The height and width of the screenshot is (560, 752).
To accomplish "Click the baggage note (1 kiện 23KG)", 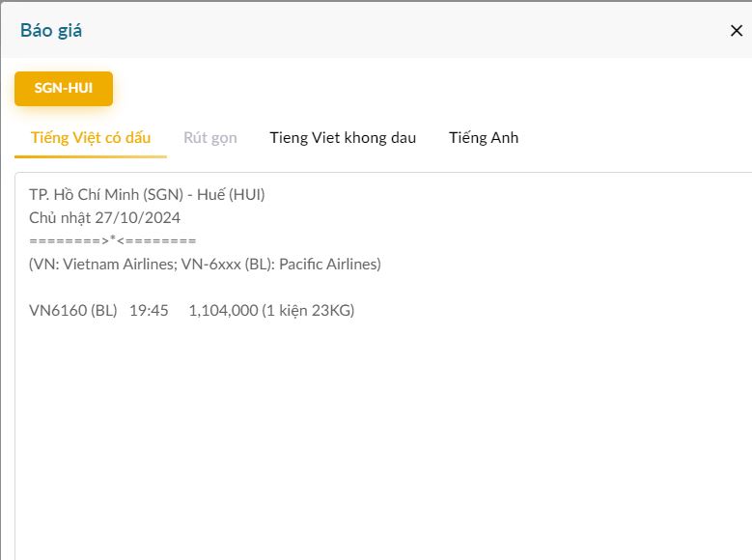I will (x=308, y=310).
